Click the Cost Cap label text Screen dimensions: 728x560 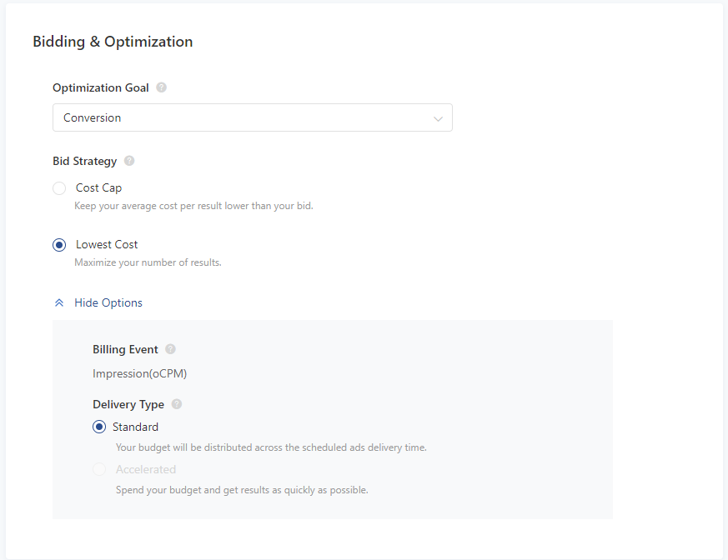98,187
